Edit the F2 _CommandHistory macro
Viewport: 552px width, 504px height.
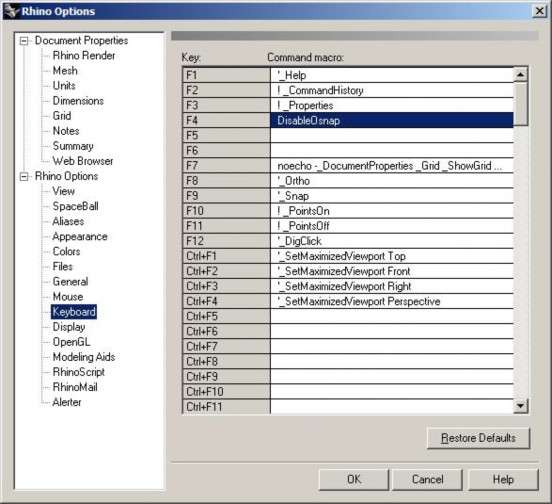pyautogui.click(x=392, y=90)
